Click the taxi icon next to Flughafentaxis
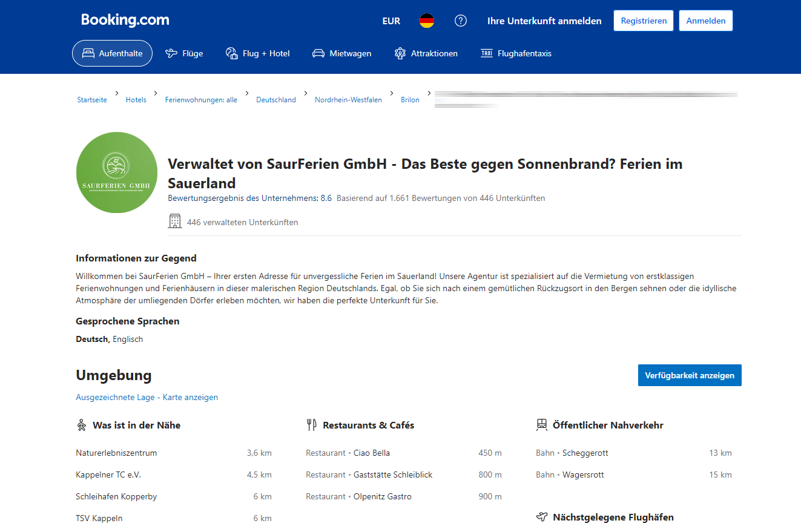This screenshot has width=801, height=532. pyautogui.click(x=487, y=53)
